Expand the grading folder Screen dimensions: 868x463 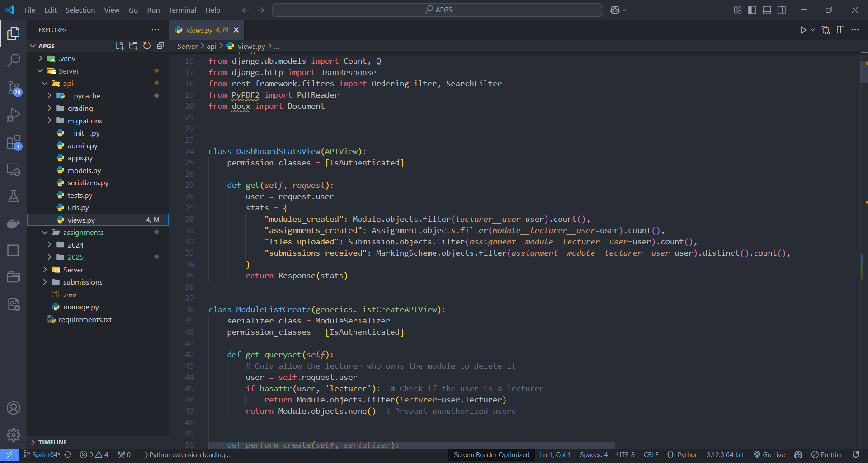(98, 108)
